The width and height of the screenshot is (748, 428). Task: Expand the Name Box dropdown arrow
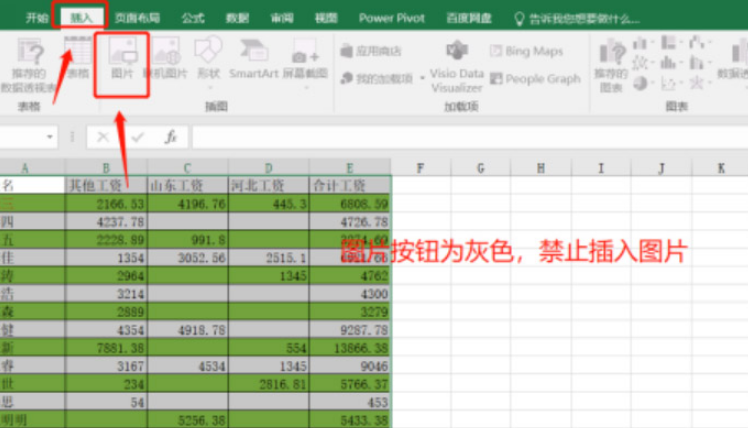pos(50,137)
